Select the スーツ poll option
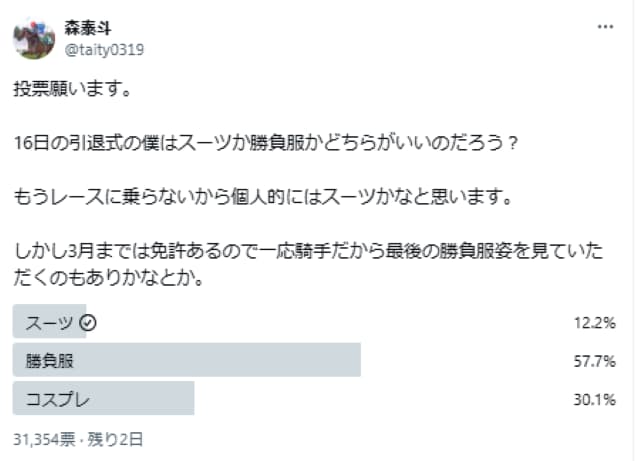Screen dimensions: 640x461 48,322
